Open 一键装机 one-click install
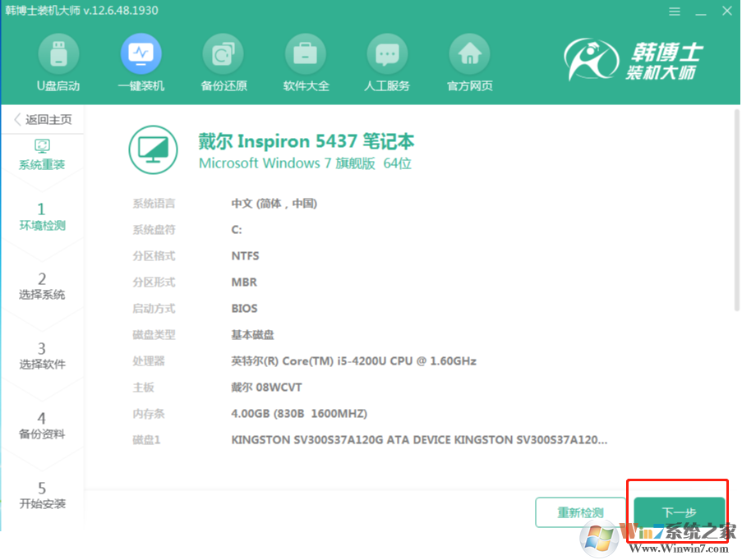The width and height of the screenshot is (742, 560). tap(141, 62)
